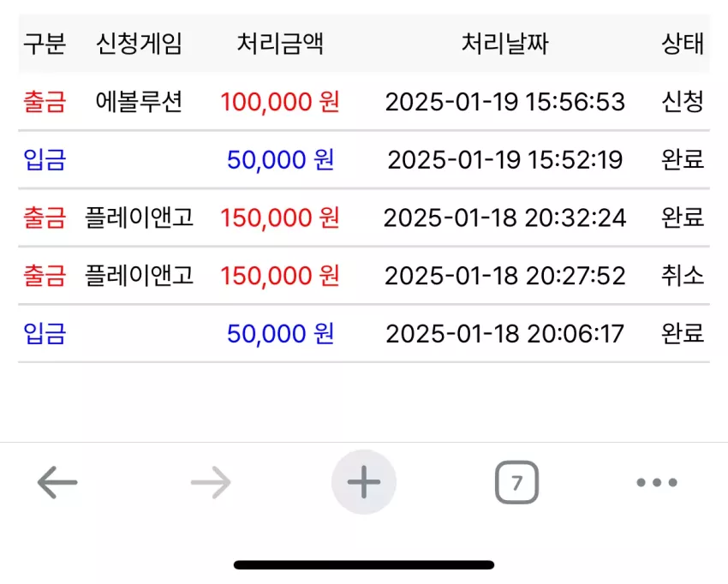Tap 플레이앤고 in the completed withdrawal row

coord(139,218)
